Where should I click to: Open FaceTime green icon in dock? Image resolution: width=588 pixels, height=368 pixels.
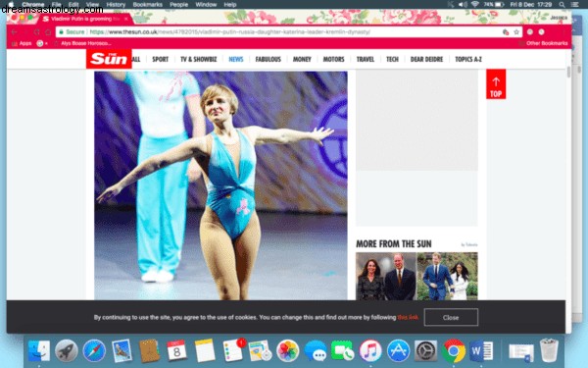tap(343, 350)
